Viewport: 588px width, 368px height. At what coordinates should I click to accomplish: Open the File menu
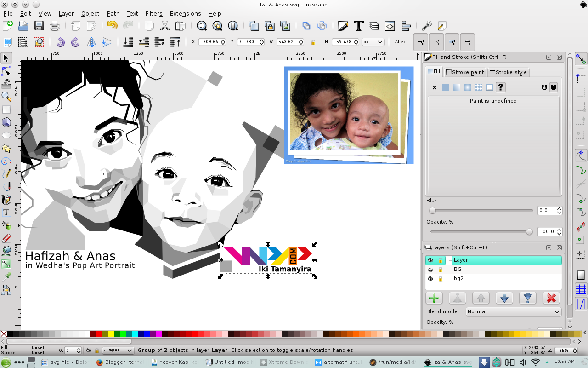point(8,13)
